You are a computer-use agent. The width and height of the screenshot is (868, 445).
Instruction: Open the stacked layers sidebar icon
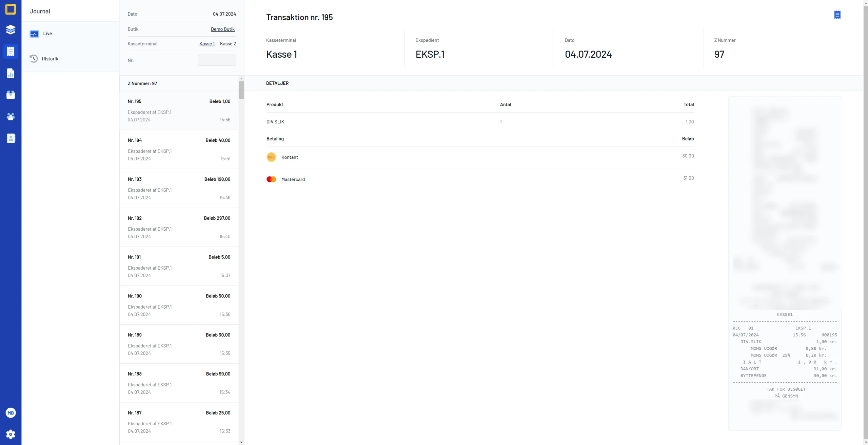click(x=11, y=30)
